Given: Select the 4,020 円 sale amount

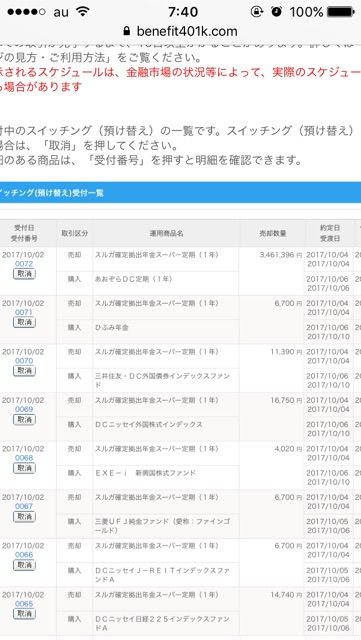Looking at the screenshot, I should 288,449.
